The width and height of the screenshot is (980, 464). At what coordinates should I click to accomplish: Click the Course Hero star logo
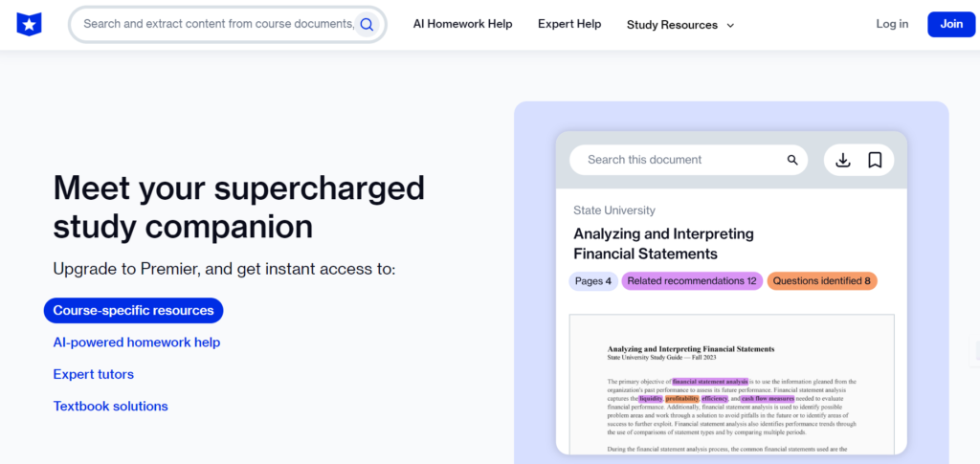click(x=30, y=24)
